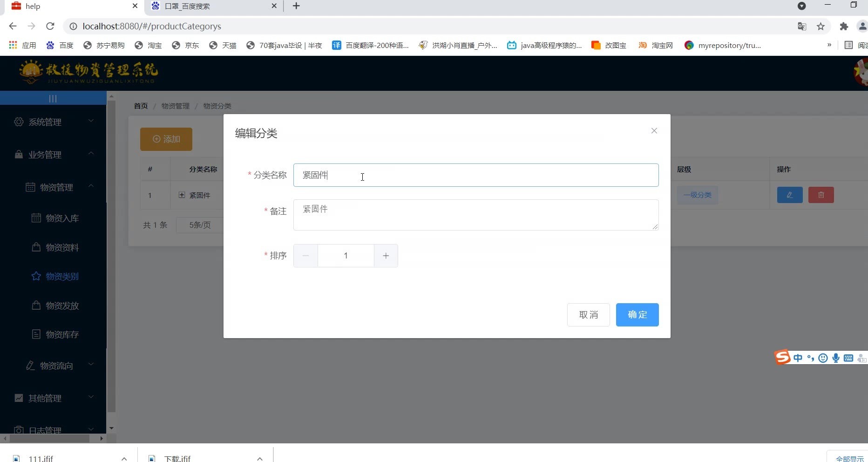Viewport: 868px width, 462px height.
Task: Collapse the sidebar with the hamburger toggle
Action: [x=53, y=98]
